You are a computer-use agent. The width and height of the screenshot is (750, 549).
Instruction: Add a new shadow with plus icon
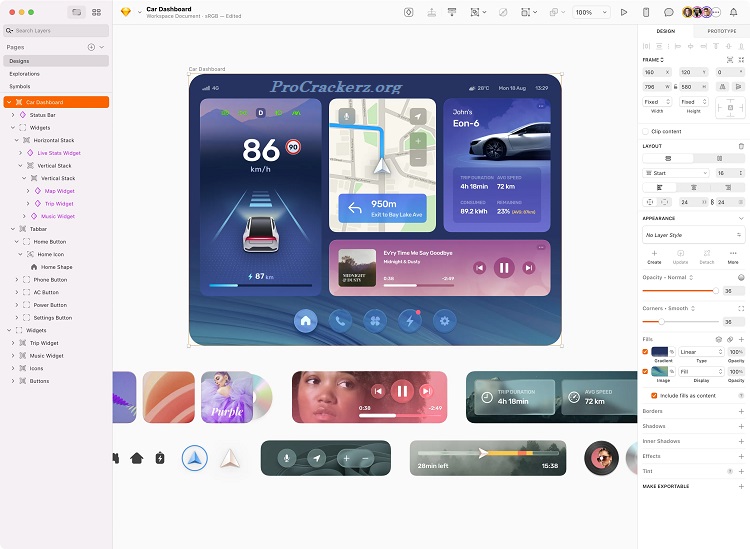click(x=741, y=426)
